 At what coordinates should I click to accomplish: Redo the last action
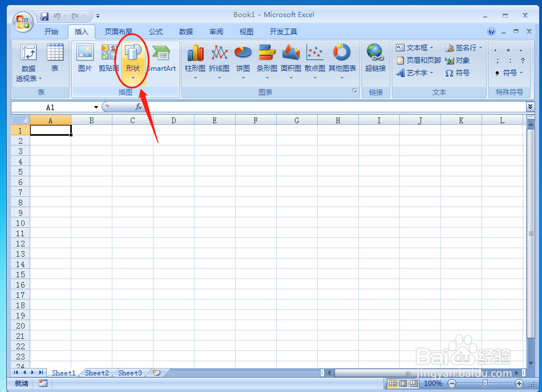75,16
